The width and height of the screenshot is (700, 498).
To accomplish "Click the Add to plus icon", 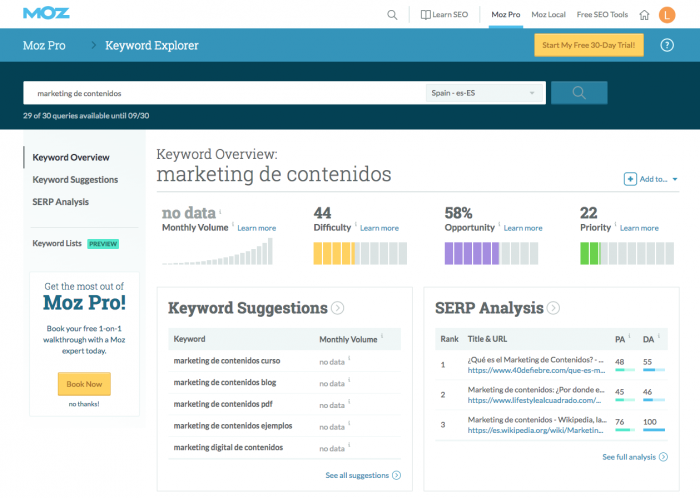I will point(630,179).
